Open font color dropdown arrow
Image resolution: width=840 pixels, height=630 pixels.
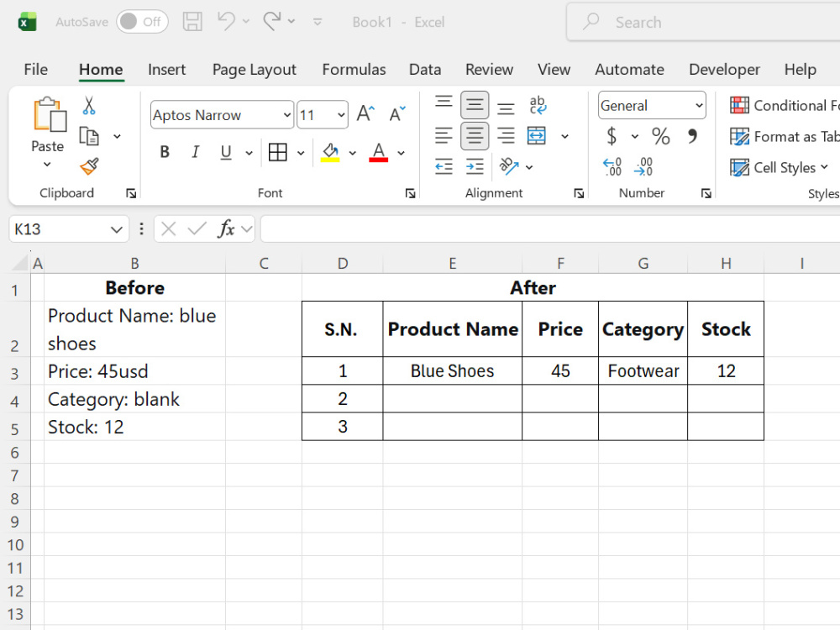point(402,153)
